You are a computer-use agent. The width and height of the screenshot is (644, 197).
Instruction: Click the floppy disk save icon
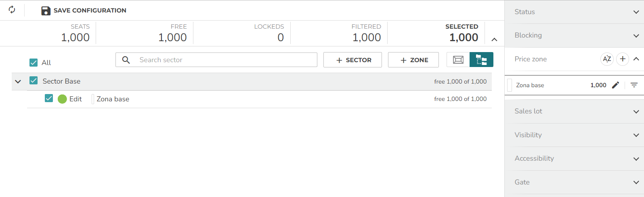point(46,10)
